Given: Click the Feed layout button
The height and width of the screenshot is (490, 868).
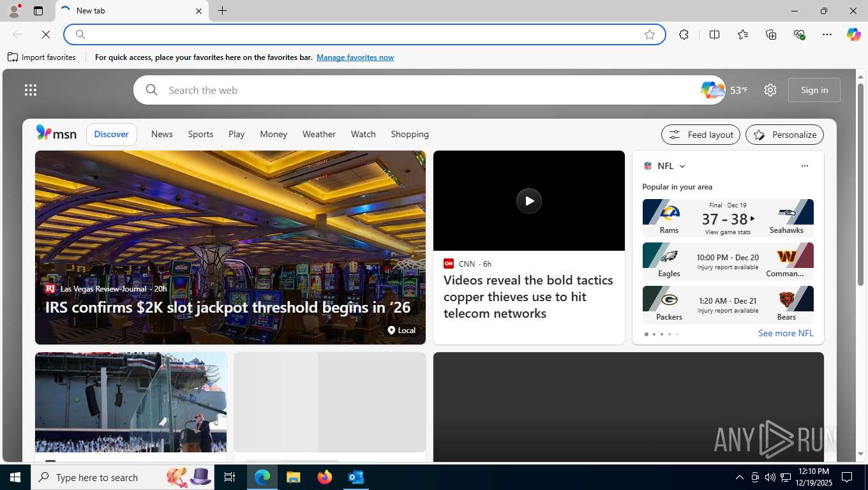Looking at the screenshot, I should pyautogui.click(x=701, y=135).
